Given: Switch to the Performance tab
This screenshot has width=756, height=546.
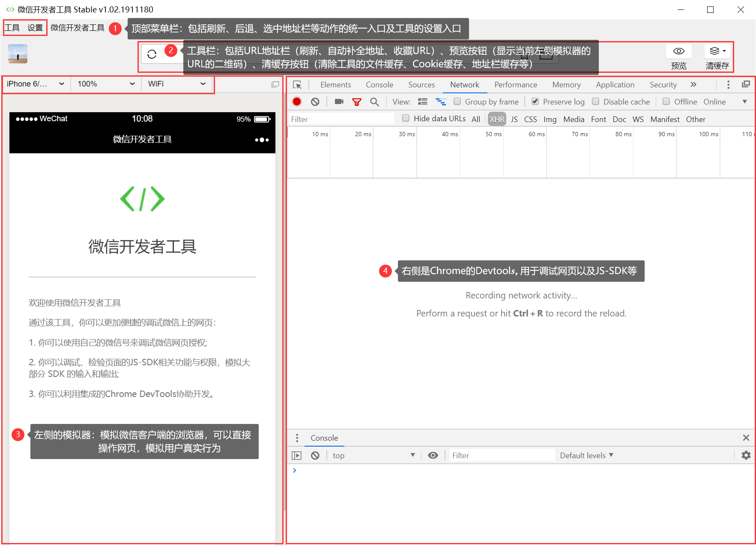Looking at the screenshot, I should click(x=516, y=85).
